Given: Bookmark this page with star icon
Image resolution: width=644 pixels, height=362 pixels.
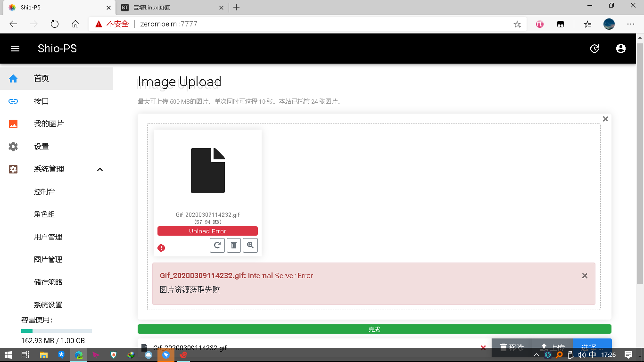Looking at the screenshot, I should click(x=517, y=24).
